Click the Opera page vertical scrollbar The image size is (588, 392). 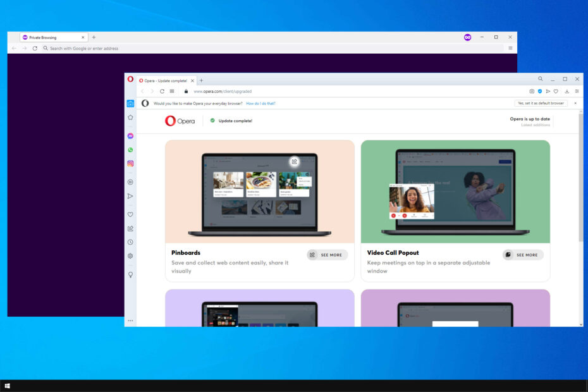point(581,176)
